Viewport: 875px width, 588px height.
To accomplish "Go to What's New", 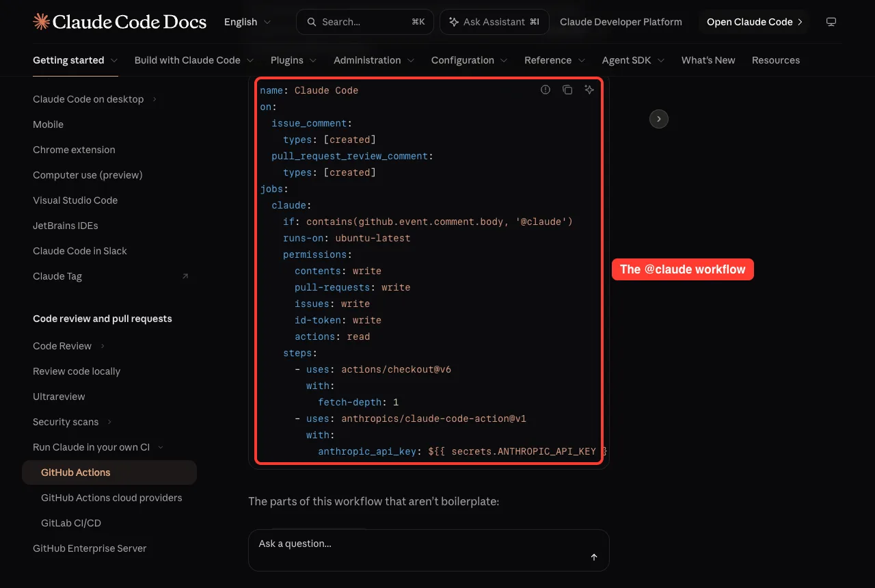I will [708, 60].
